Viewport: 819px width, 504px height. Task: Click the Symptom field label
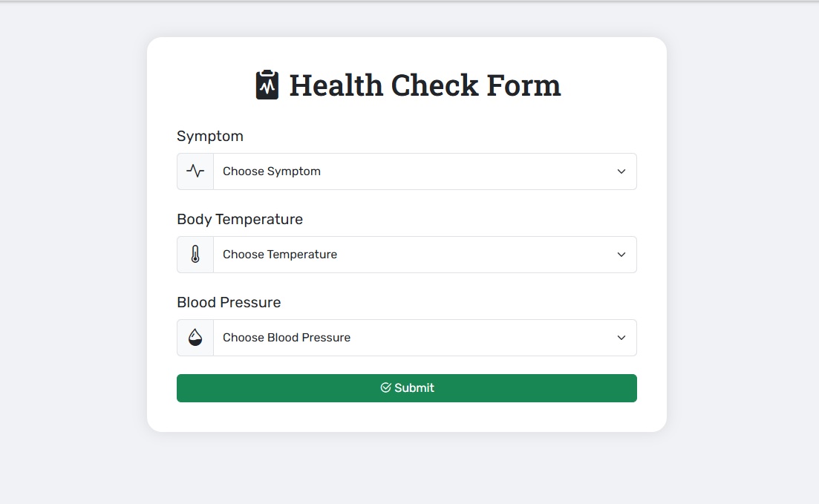(x=210, y=137)
